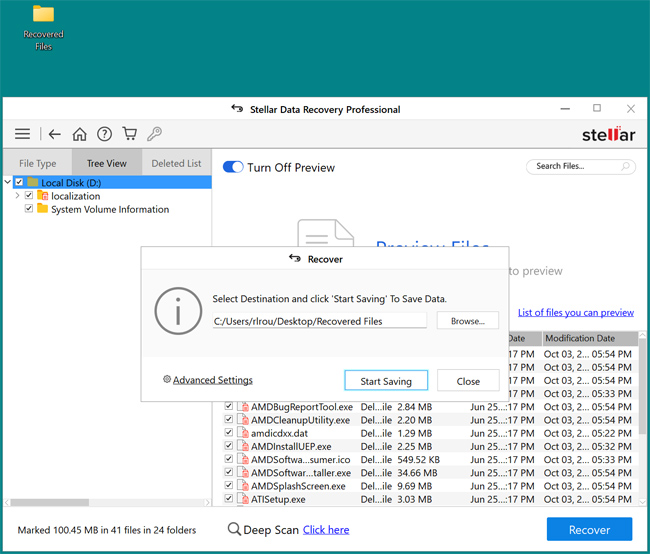650x554 pixels.
Task: Uncheck AMDSoftwar...taller.exe checkbox
Action: (228, 472)
